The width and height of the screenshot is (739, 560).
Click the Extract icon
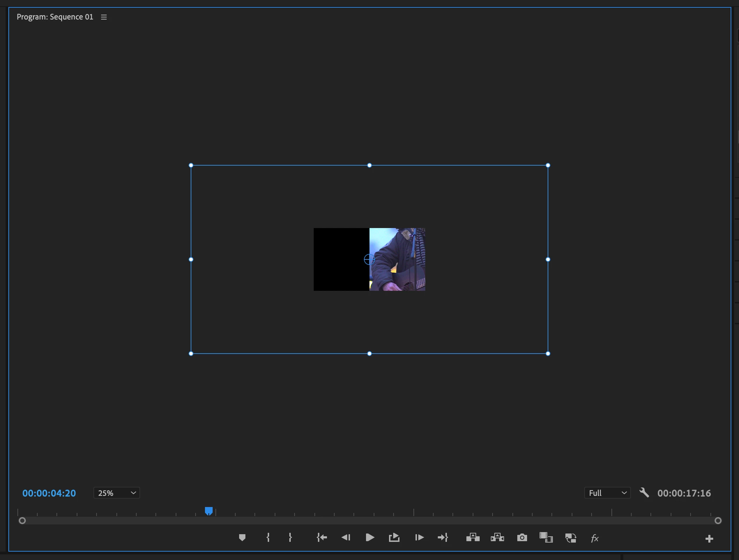tap(497, 538)
